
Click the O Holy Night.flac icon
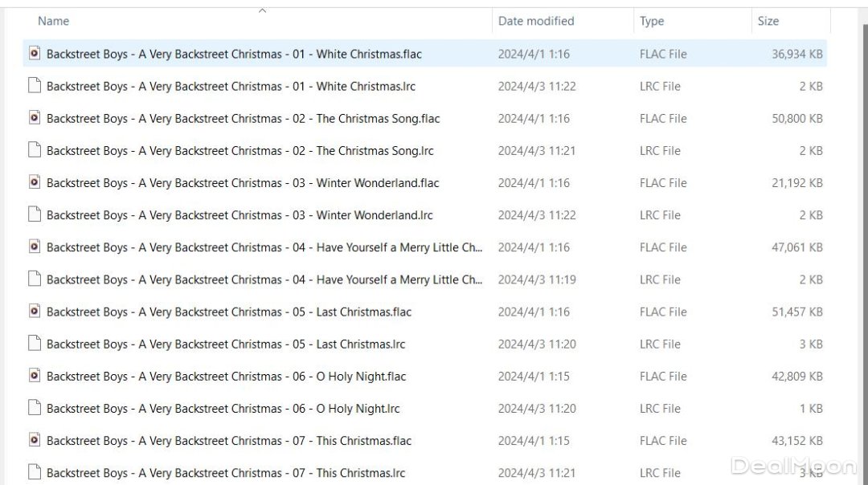pyautogui.click(x=35, y=376)
